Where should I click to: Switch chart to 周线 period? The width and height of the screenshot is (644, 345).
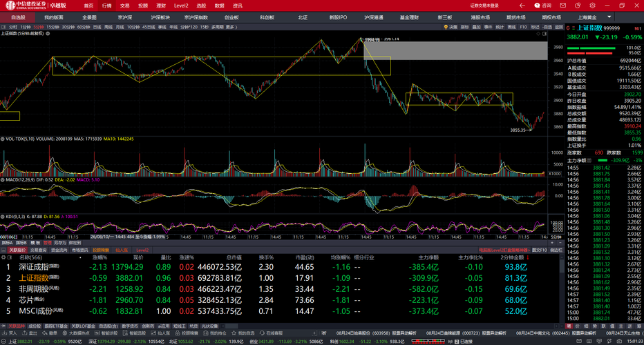108,27
